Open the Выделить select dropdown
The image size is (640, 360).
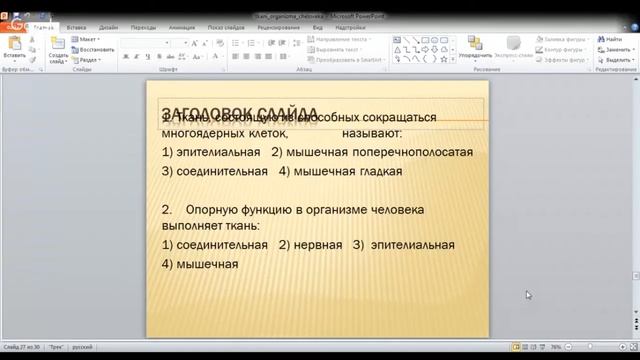tap(633, 60)
